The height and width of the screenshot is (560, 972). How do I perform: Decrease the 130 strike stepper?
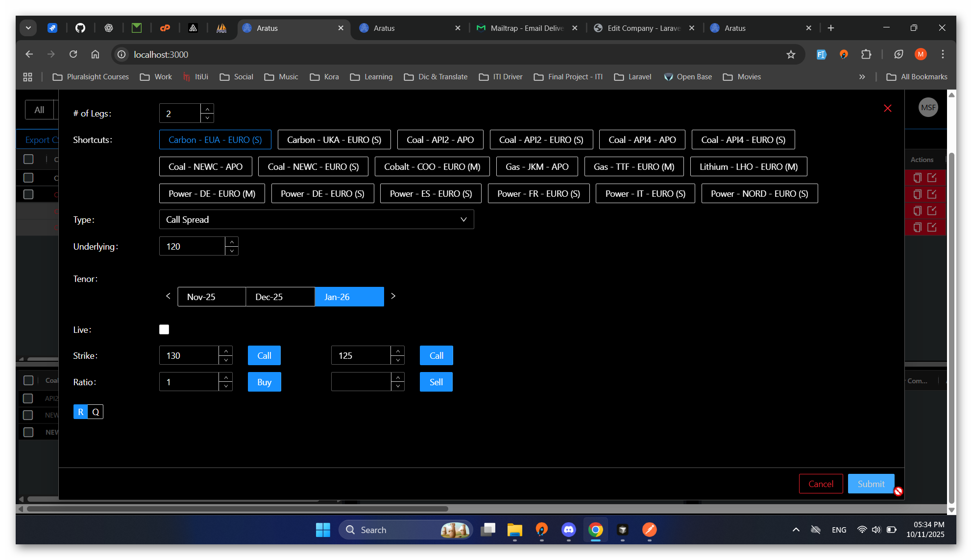(226, 360)
